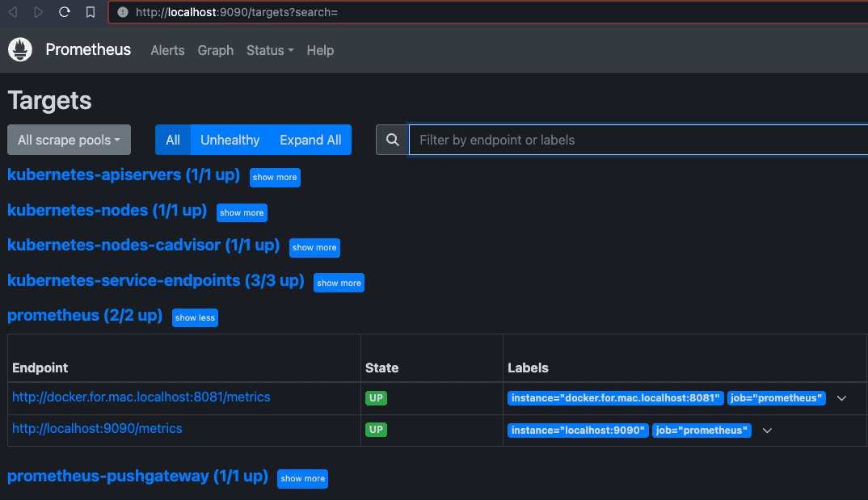
Task: Click the browser forward arrow icon
Action: (x=38, y=12)
